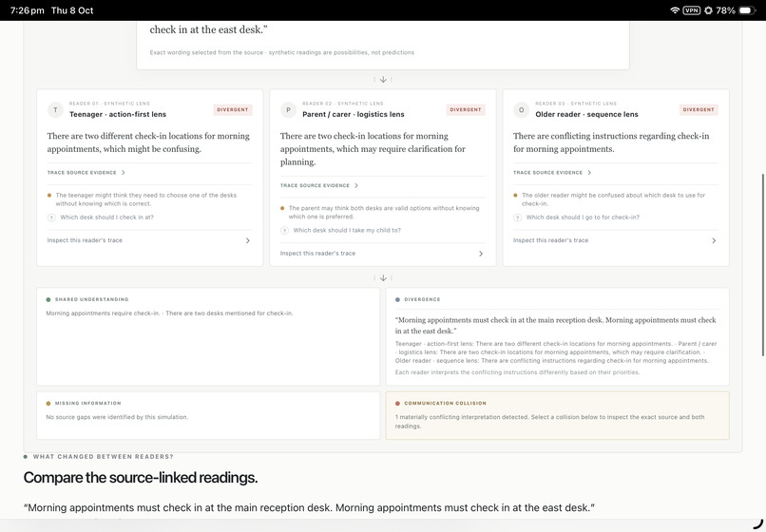Tap the battery icon in status bar

[x=747, y=10]
